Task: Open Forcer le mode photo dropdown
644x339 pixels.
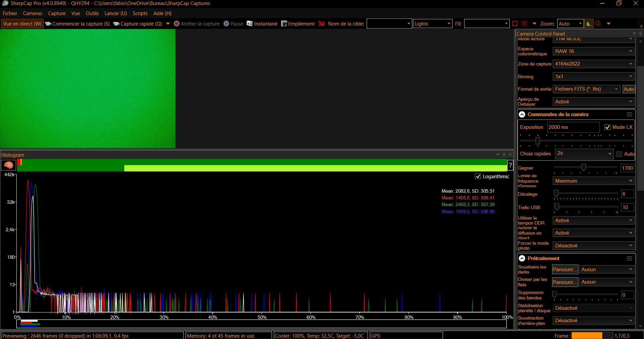Action: point(594,246)
